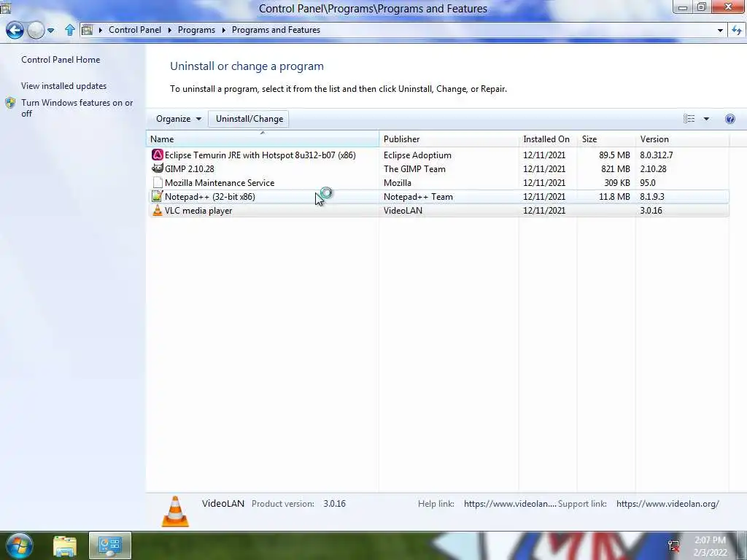Click the Up one level arrow icon

coord(69,30)
